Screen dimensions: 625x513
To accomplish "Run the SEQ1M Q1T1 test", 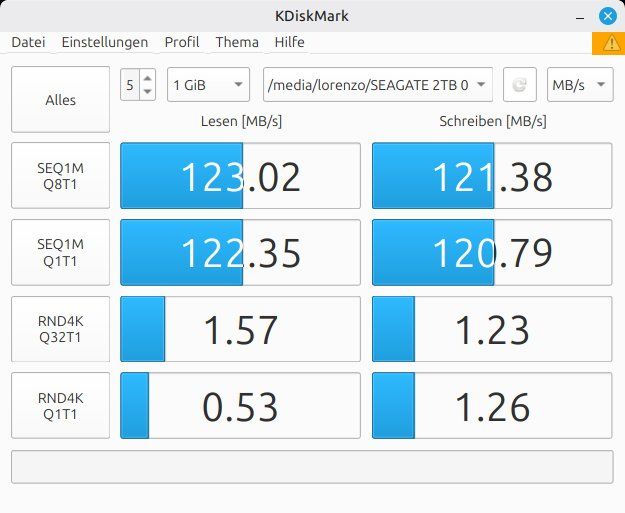I will (x=61, y=252).
